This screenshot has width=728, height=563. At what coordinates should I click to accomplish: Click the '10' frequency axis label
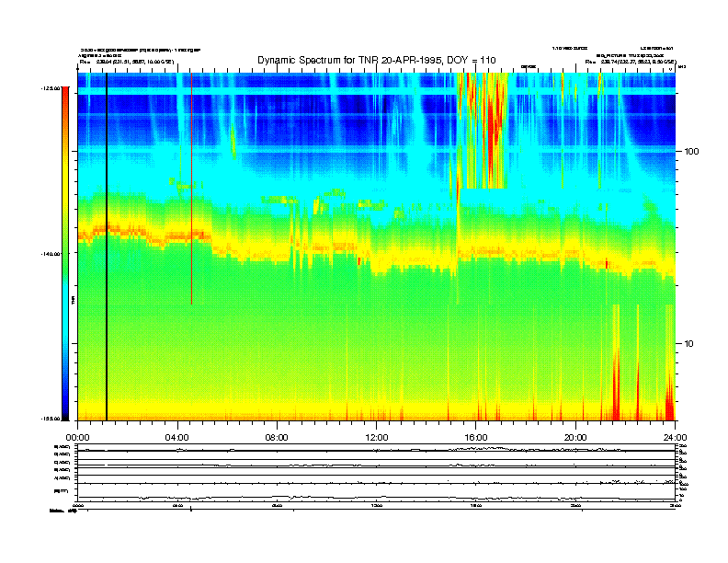pos(688,344)
